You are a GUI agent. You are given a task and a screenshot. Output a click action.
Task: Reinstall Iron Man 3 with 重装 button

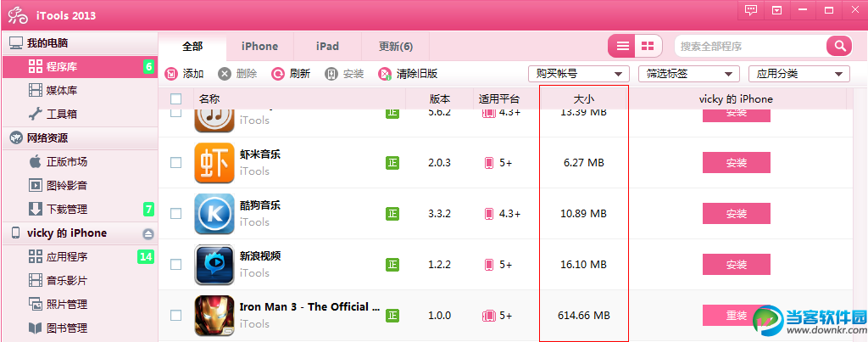pos(737,316)
